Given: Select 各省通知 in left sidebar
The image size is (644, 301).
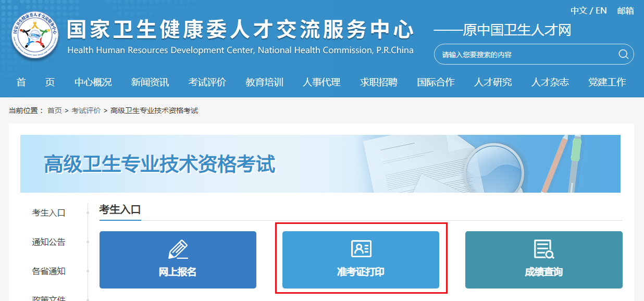Looking at the screenshot, I should pyautogui.click(x=48, y=271).
